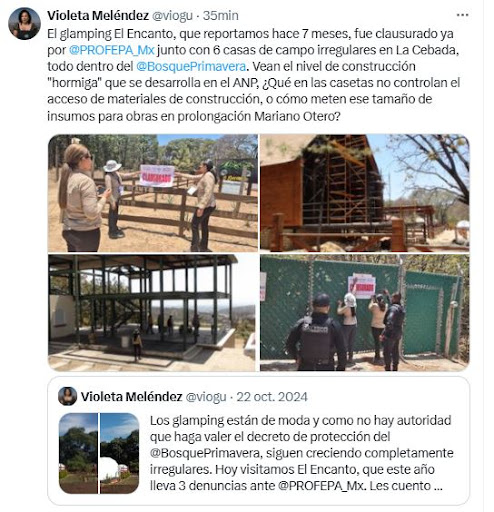494x512 pixels.
Task: Expand the truncated quoted tweet ellipsis
Action: [438, 486]
